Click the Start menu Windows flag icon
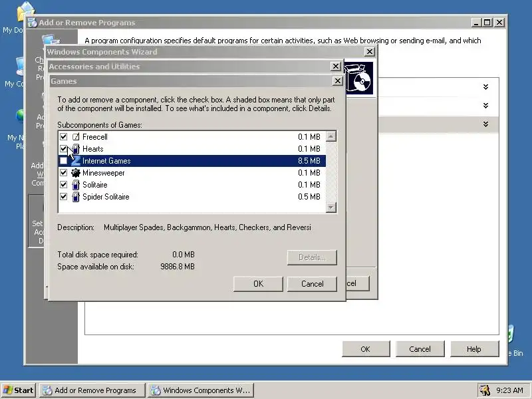532x399 pixels. (x=7, y=390)
